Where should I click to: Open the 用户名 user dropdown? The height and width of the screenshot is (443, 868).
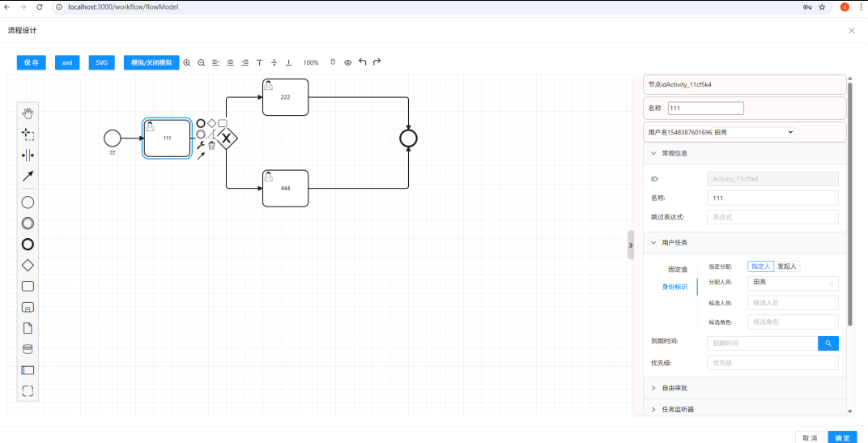721,132
